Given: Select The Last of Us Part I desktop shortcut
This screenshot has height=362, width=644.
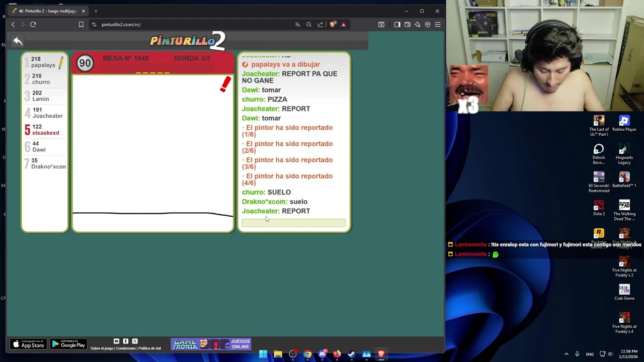Looking at the screenshot, I should (599, 126).
